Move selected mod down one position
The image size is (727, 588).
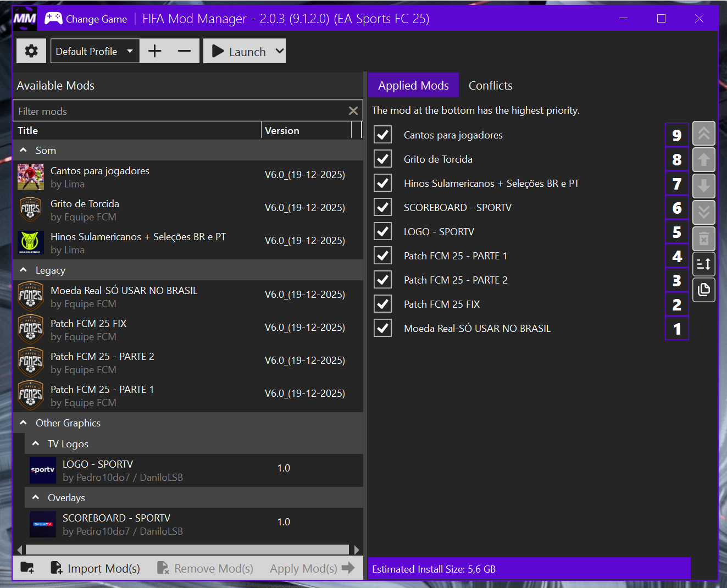(x=703, y=186)
